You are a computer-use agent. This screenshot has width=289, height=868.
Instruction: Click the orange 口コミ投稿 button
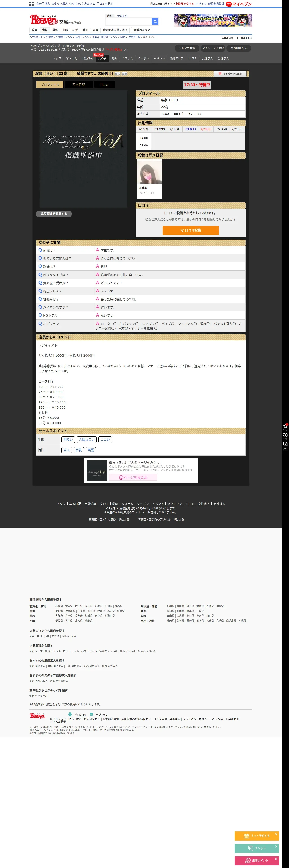coord(190,231)
